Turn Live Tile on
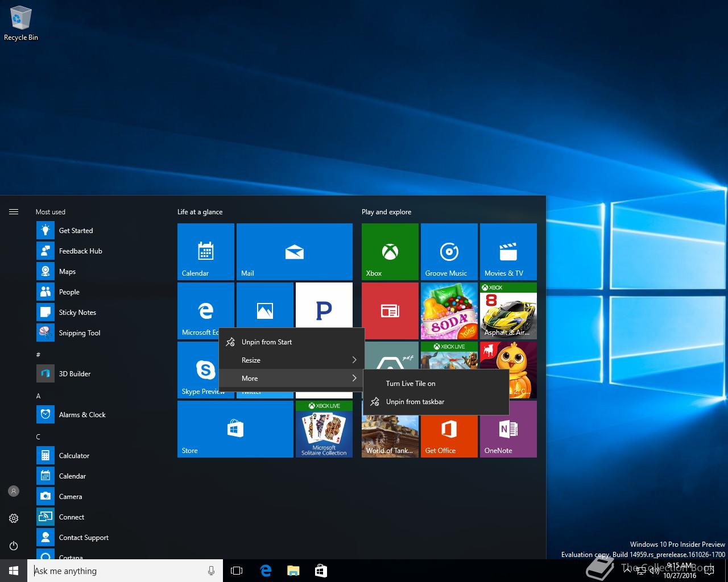 click(436, 383)
